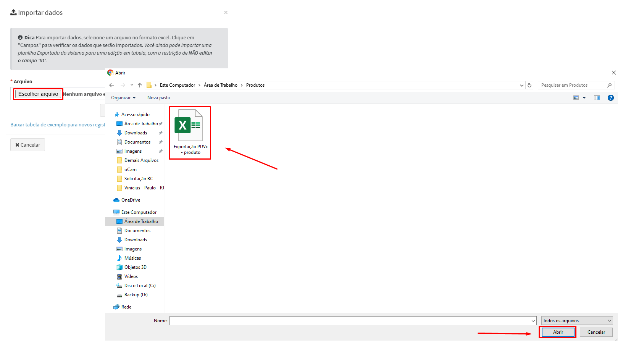Open Disco Local (C:) drive
Screen dimensions: 644x357
pyautogui.click(x=140, y=286)
